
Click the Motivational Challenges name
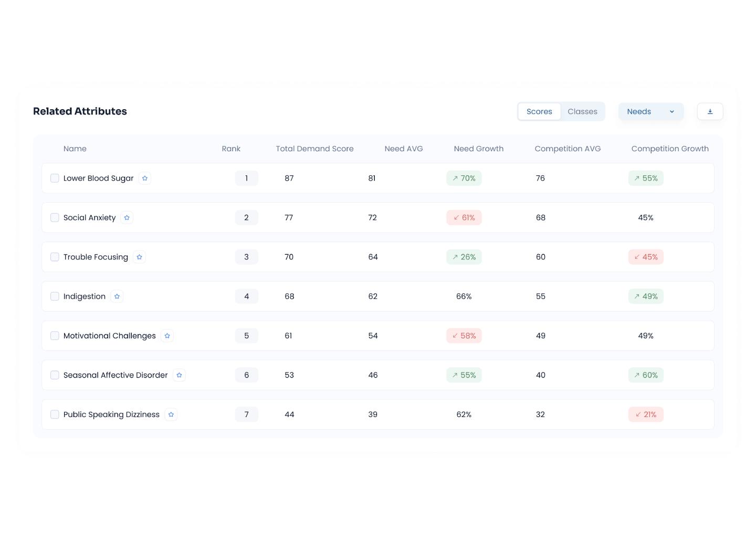pyautogui.click(x=109, y=336)
